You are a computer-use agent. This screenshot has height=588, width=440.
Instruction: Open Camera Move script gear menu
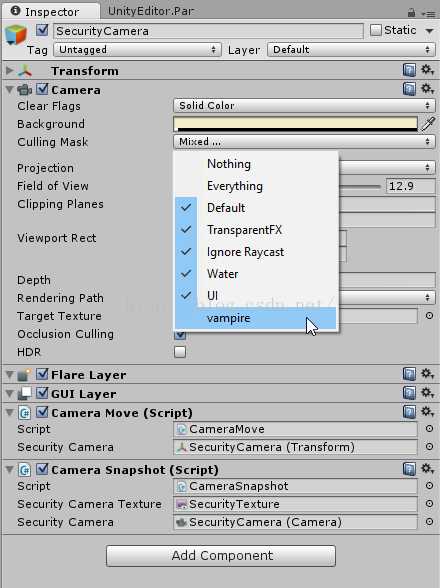(x=427, y=412)
